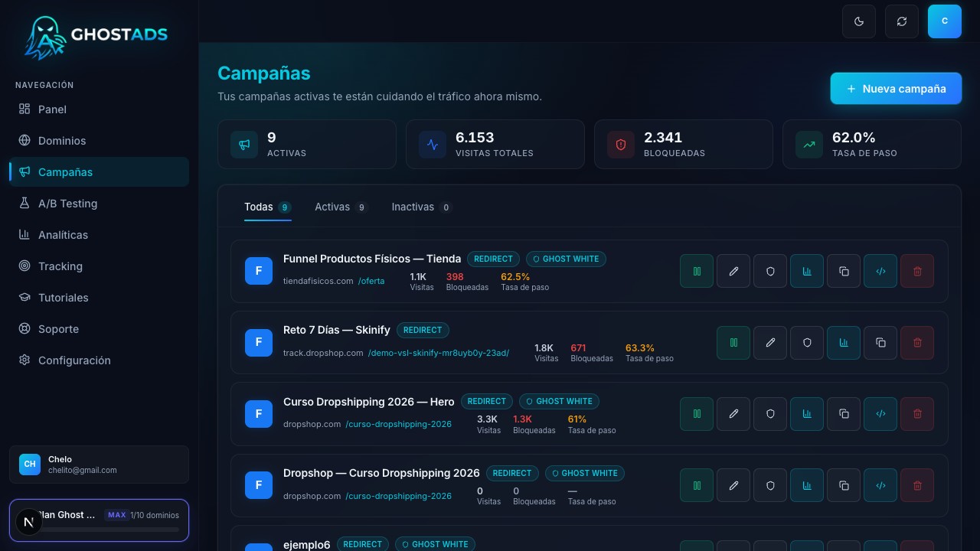Duplicate the Dropshop — Curso Dropshipping 2026 campaign
This screenshot has width=980, height=551.
(844, 486)
